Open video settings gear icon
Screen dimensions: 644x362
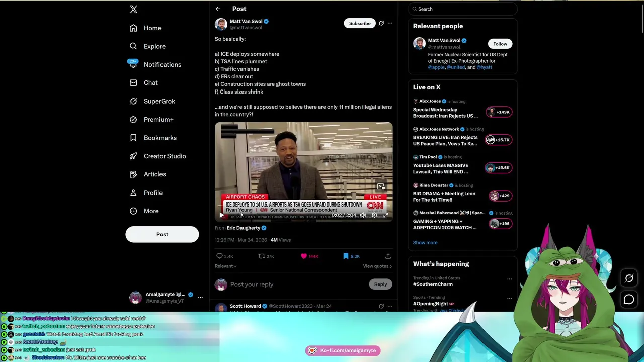(374, 215)
